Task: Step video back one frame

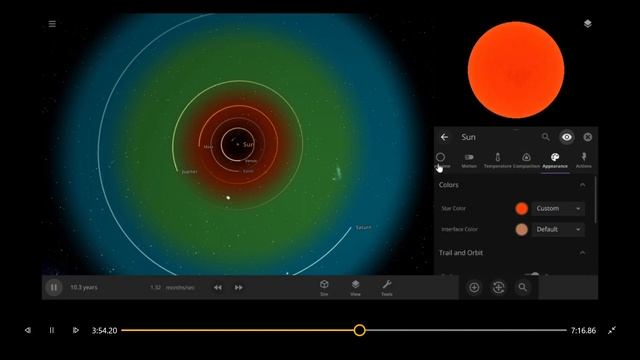Action: click(x=28, y=330)
